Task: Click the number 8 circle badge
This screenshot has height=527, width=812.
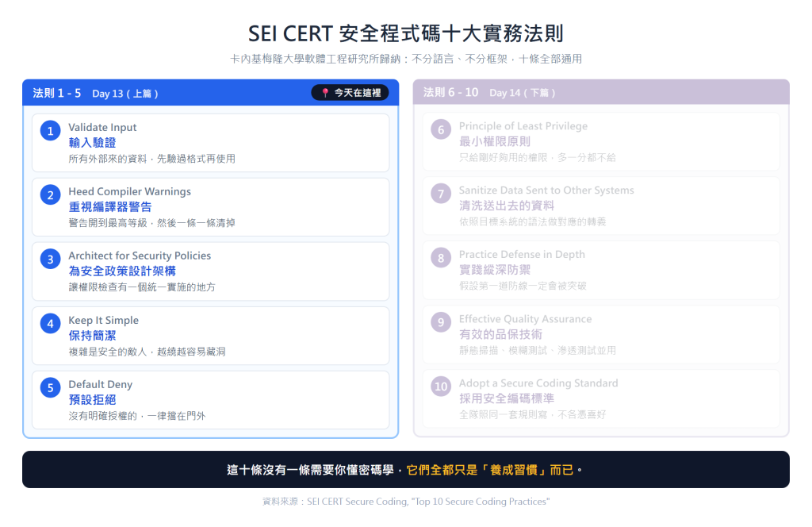Action: (x=441, y=258)
